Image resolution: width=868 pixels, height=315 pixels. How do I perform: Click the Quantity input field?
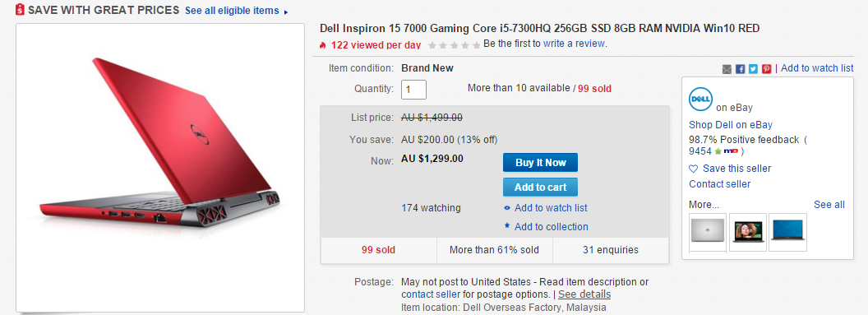[x=413, y=89]
